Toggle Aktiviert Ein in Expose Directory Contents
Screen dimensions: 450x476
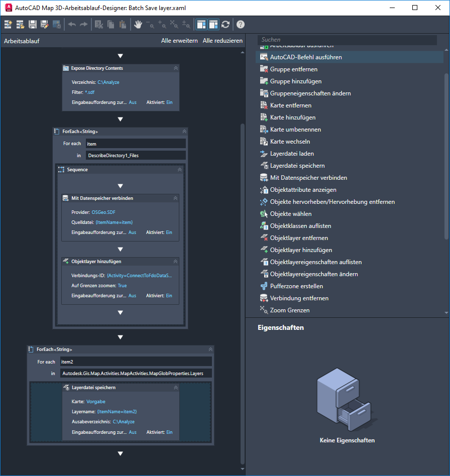pyautogui.click(x=169, y=102)
